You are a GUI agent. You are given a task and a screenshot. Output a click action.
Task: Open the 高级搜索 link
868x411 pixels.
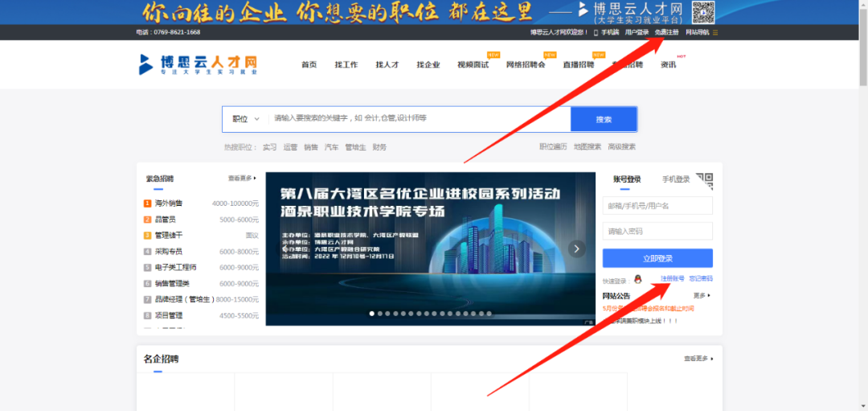tap(621, 146)
